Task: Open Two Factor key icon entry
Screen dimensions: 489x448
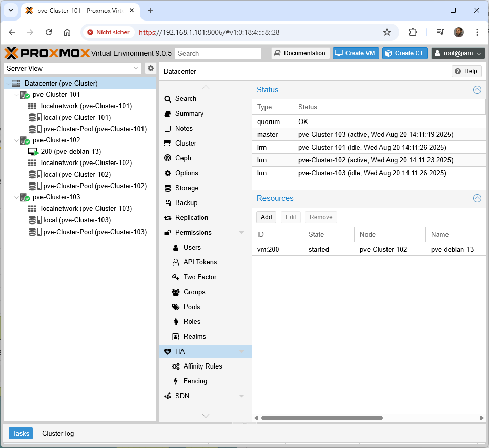Action: (176, 277)
